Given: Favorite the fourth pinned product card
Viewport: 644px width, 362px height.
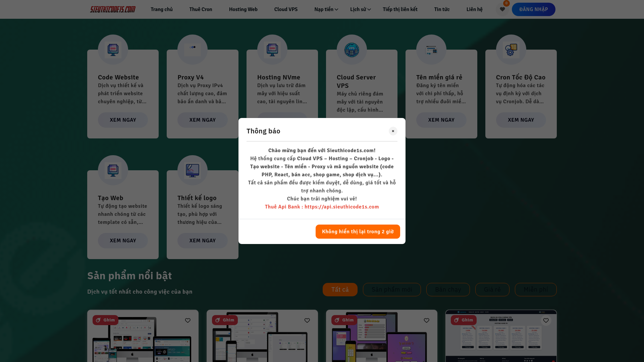Looking at the screenshot, I should point(546,320).
